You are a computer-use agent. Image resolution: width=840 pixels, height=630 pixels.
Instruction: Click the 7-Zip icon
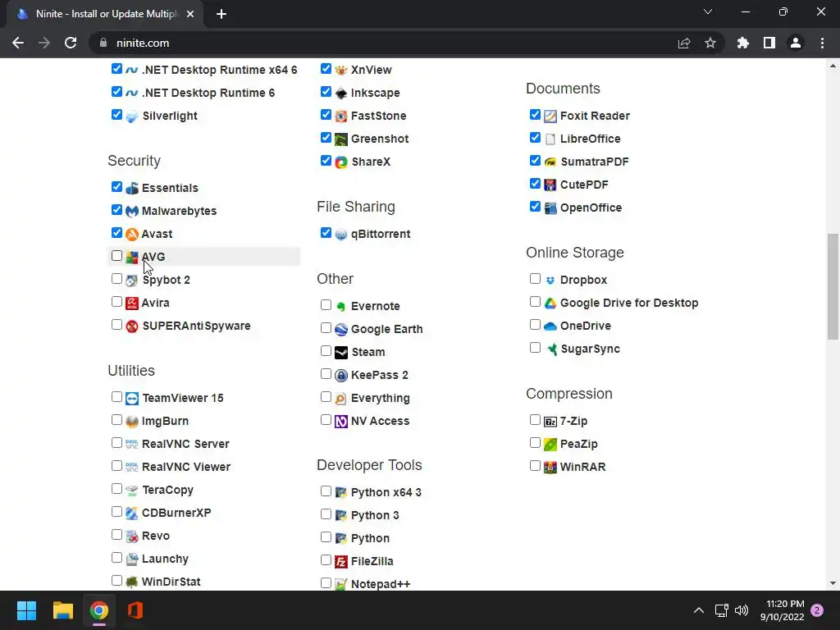point(550,422)
